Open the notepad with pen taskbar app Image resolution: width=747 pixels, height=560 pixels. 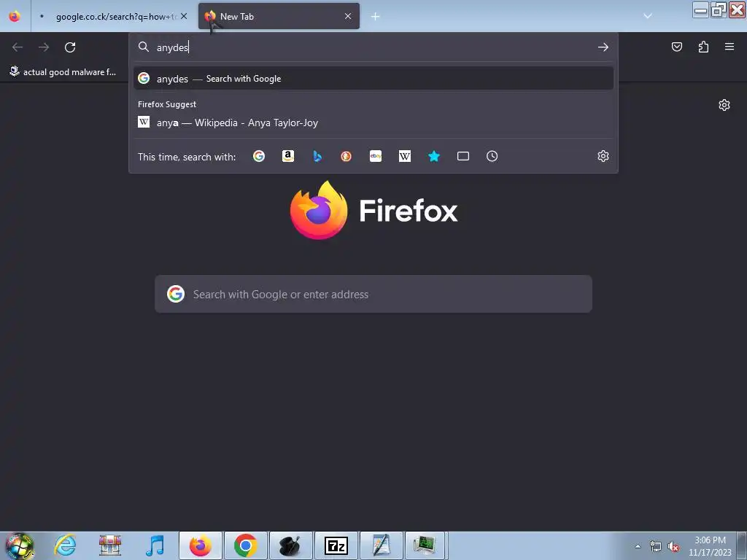coord(381,545)
